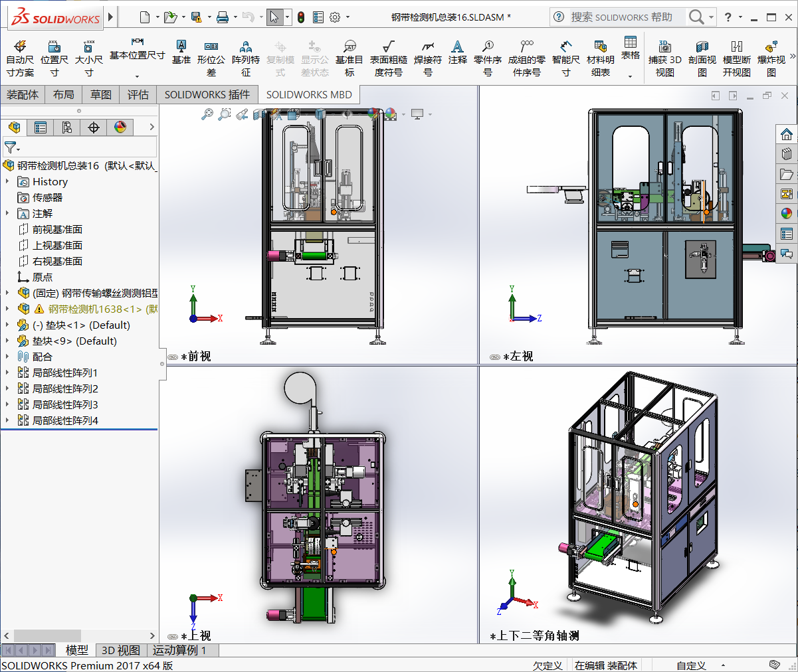Switch to the DisplayManager panel tab
The width and height of the screenshot is (798, 672).
pyautogui.click(x=120, y=127)
